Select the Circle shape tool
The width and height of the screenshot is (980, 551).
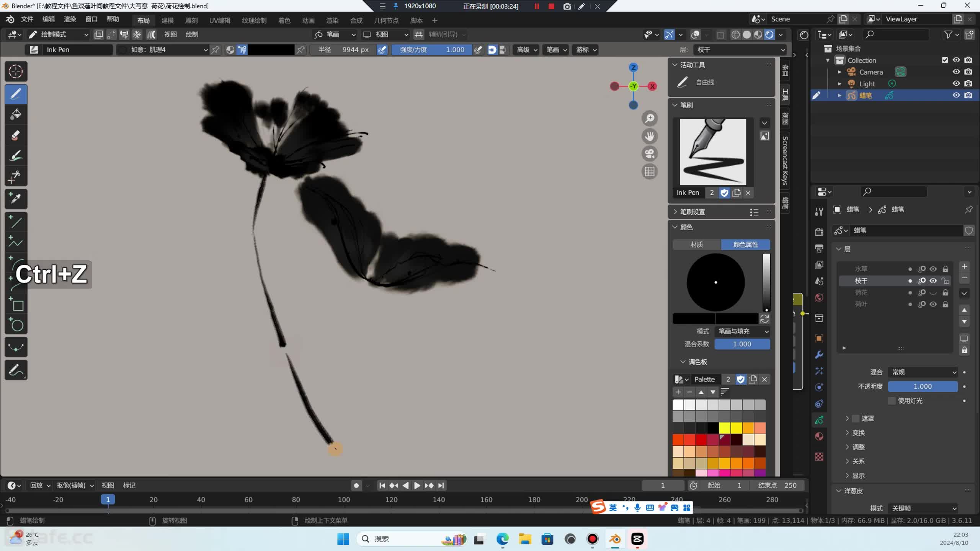click(16, 325)
